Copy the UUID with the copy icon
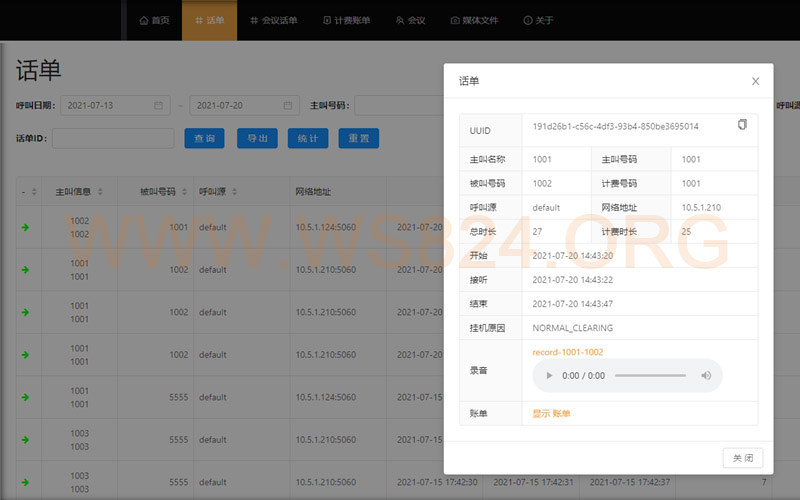Image resolution: width=800 pixels, height=500 pixels. coord(742,125)
